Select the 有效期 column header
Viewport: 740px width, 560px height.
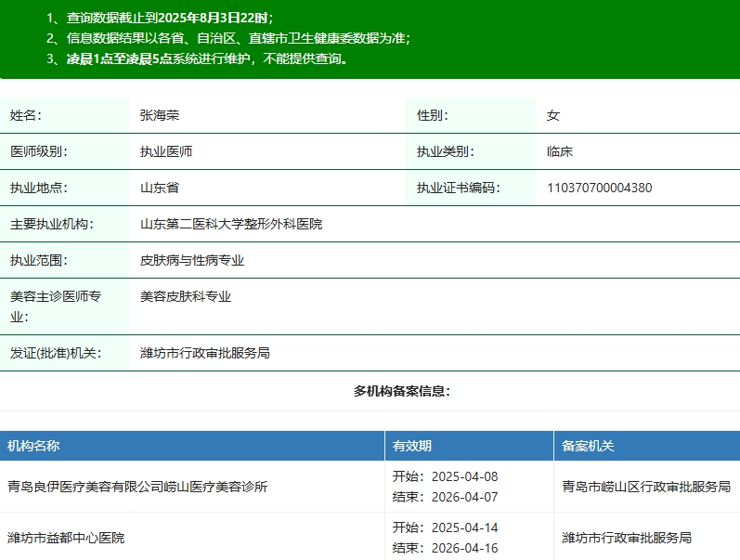[x=411, y=446]
